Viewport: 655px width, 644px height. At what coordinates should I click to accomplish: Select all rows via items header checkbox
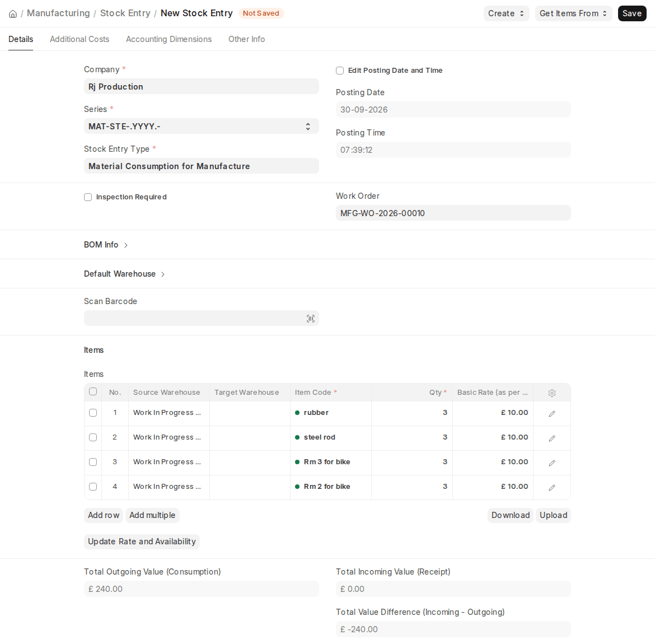(x=93, y=391)
